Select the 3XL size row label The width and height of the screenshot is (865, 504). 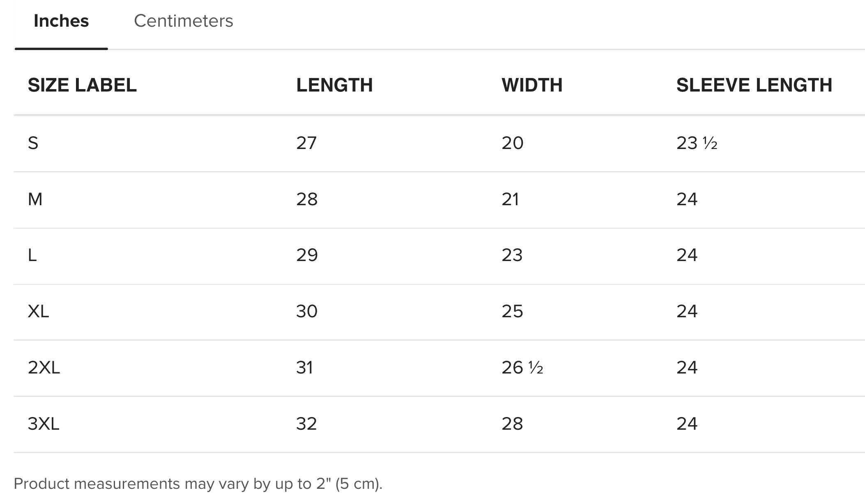[44, 424]
